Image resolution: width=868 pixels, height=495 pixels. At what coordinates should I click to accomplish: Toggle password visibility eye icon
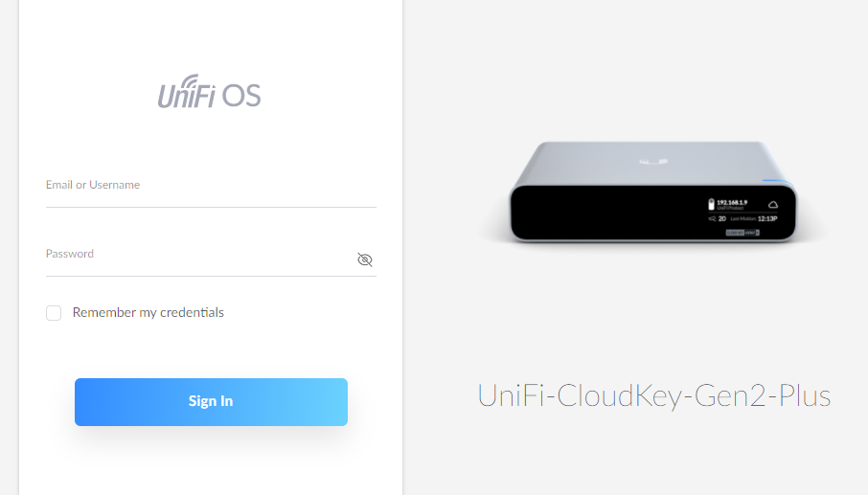(x=365, y=259)
